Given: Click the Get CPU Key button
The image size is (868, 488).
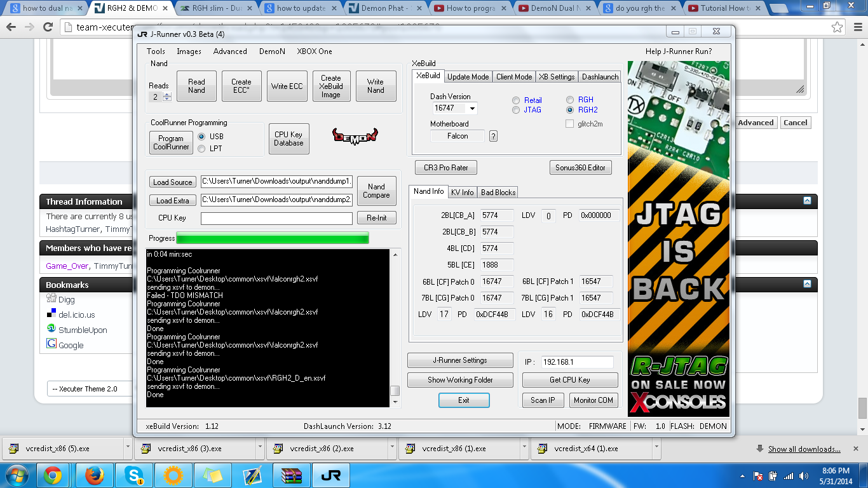Looking at the screenshot, I should click(570, 380).
